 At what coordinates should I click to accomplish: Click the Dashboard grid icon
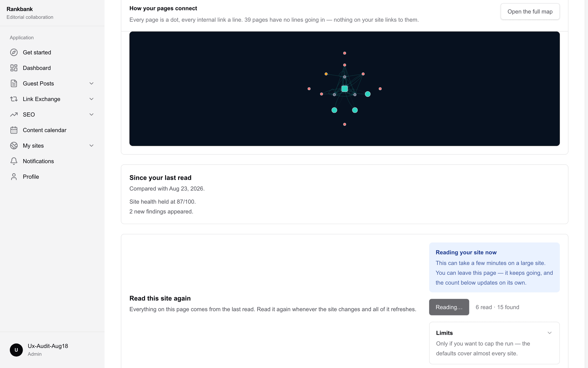coord(14,68)
